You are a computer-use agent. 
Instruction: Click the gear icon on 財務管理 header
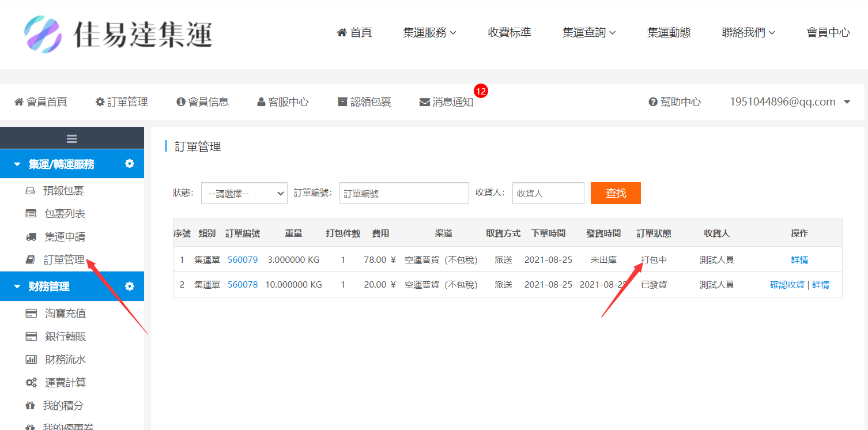[130, 286]
